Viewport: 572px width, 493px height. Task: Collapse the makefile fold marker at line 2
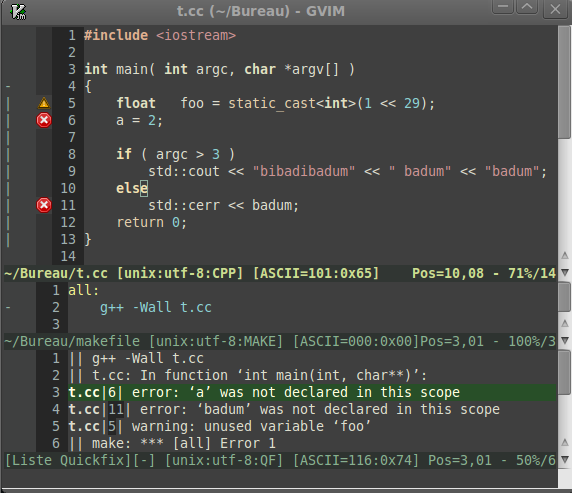point(8,307)
